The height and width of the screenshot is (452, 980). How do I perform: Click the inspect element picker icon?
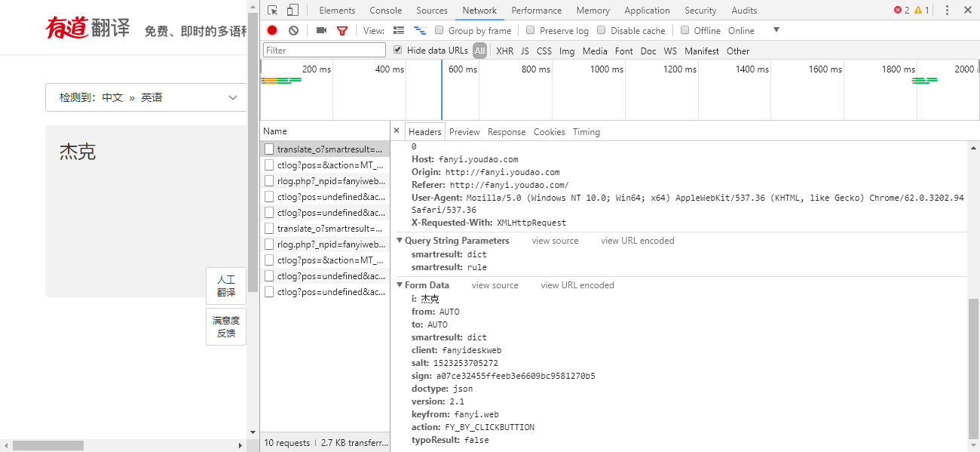coord(272,11)
